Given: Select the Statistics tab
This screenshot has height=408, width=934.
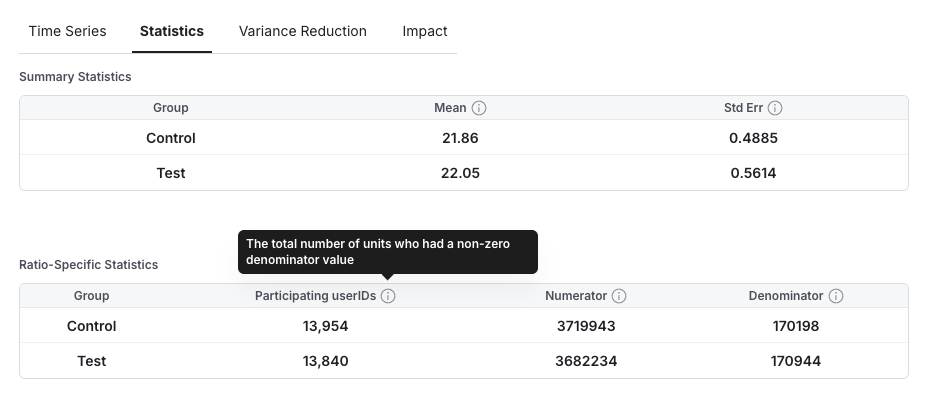Looking at the screenshot, I should (172, 31).
